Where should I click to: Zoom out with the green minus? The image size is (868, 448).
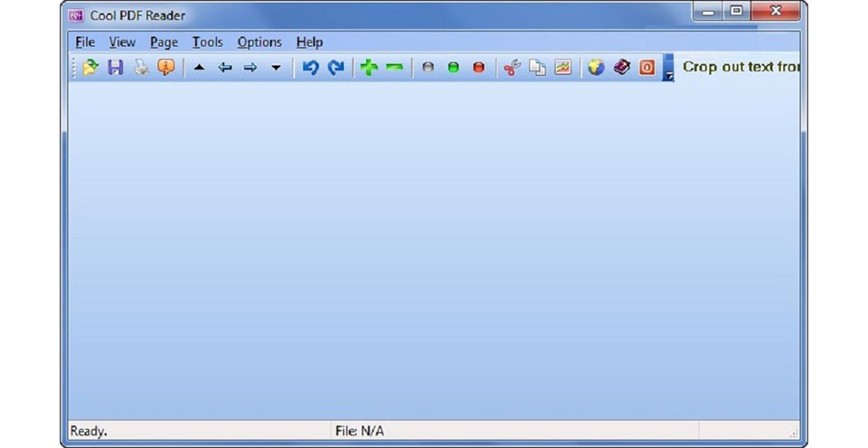pyautogui.click(x=394, y=68)
